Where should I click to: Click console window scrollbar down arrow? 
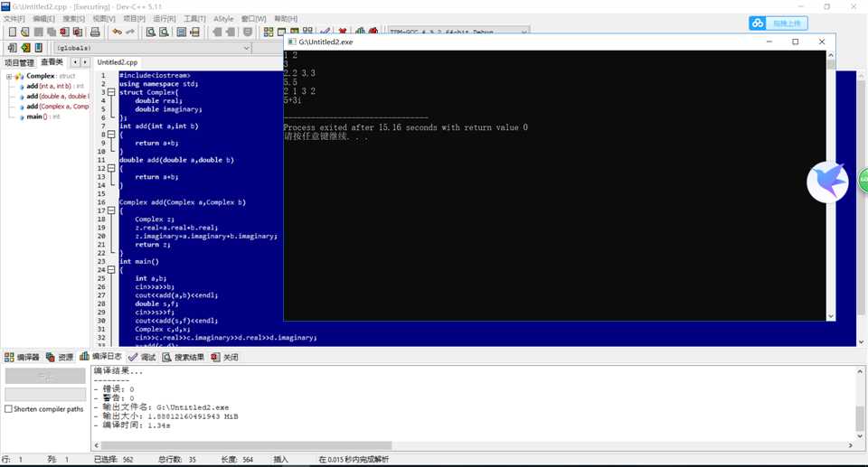point(830,316)
